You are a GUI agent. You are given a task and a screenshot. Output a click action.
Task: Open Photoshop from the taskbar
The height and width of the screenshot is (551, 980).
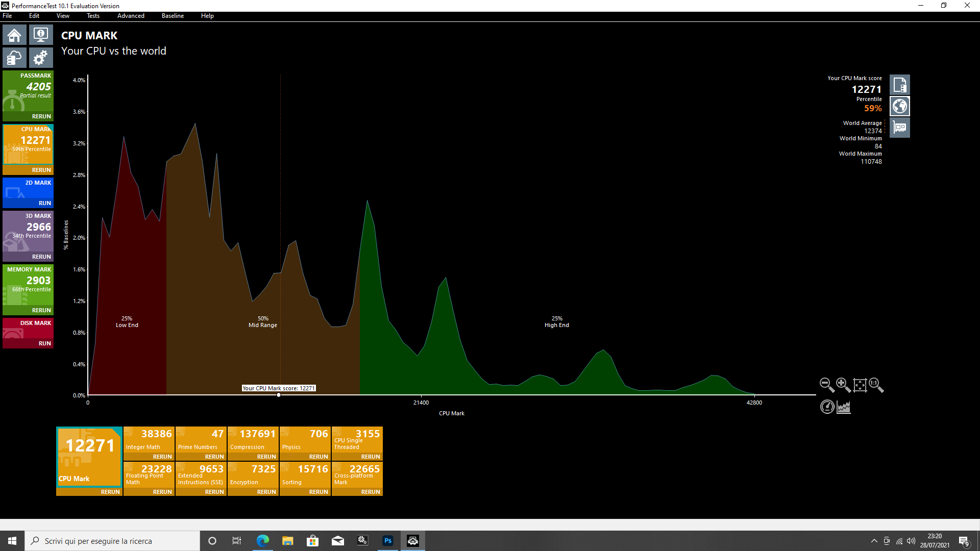(388, 541)
